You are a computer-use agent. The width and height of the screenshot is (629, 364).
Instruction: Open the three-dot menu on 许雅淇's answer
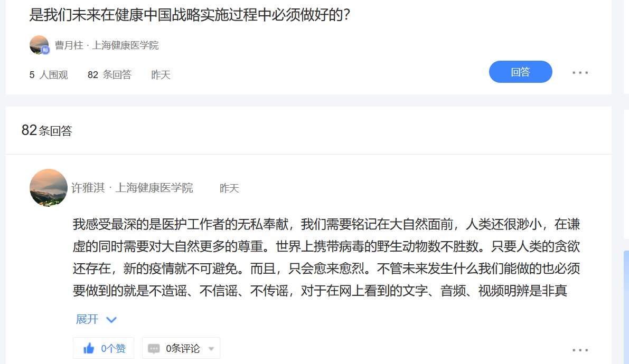click(x=580, y=350)
